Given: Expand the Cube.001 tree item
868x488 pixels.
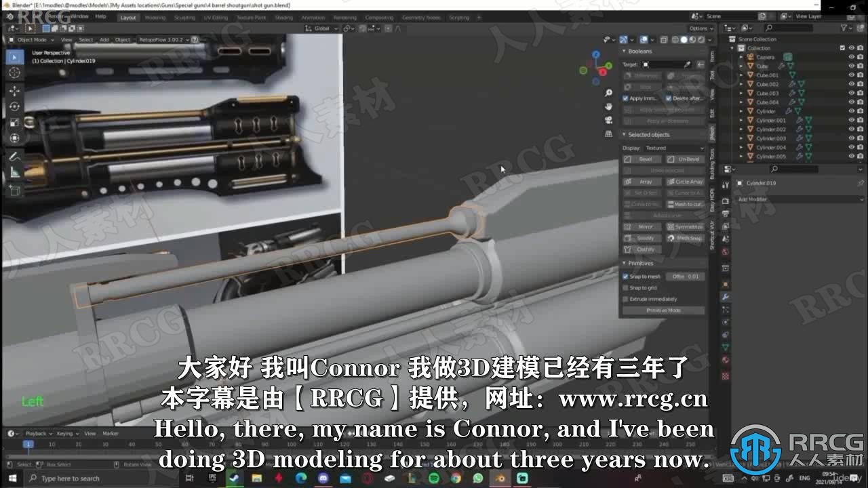Looking at the screenshot, I should (741, 75).
